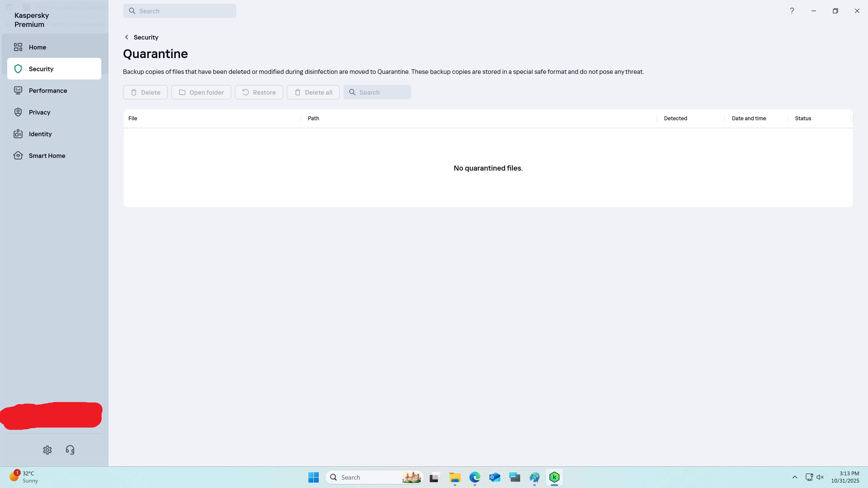Click the top search magnifier icon
The height and width of the screenshot is (488, 868).
(132, 11)
